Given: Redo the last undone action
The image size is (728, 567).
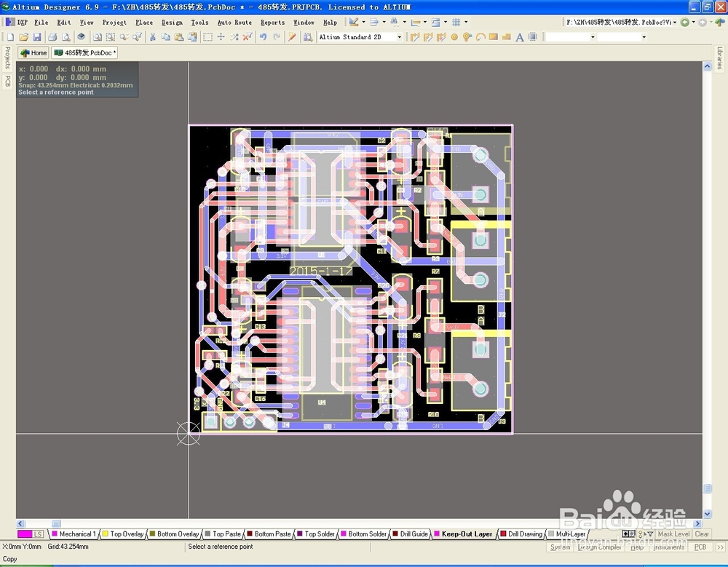Looking at the screenshot, I should click(x=277, y=37).
